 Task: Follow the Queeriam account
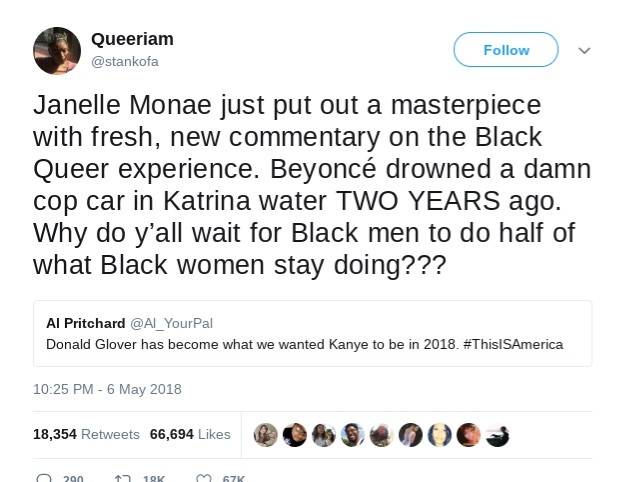pyautogui.click(x=506, y=50)
